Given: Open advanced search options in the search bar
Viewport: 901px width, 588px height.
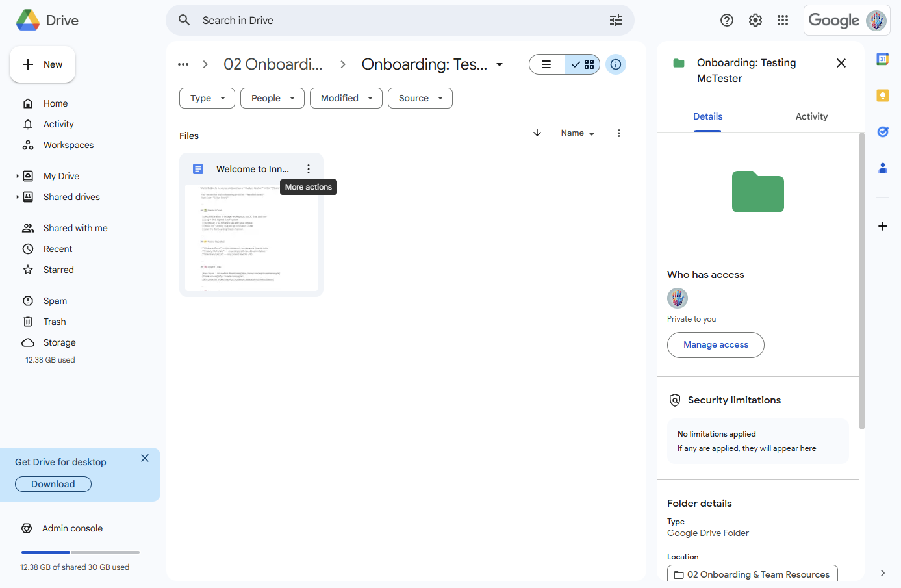Looking at the screenshot, I should [615, 20].
